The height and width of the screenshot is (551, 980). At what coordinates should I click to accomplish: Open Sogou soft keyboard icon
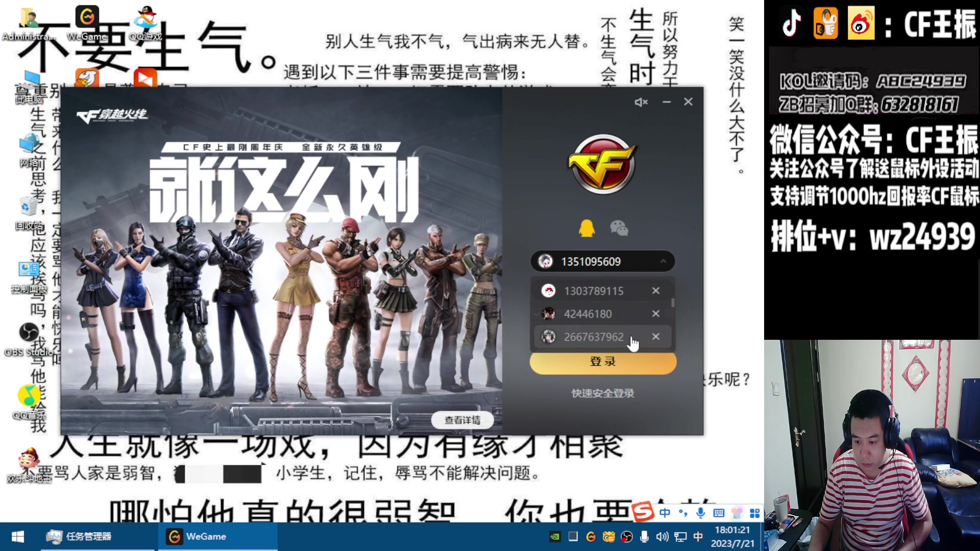(x=719, y=513)
